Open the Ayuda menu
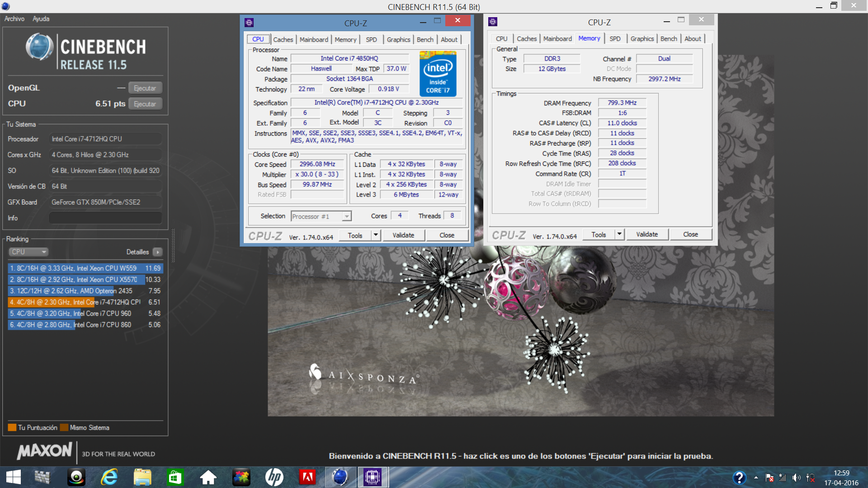 click(41, 19)
